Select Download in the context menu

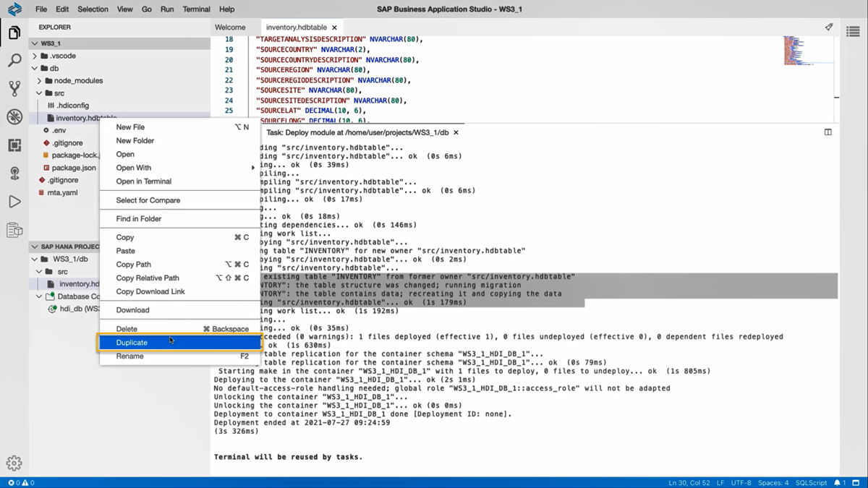179,310
